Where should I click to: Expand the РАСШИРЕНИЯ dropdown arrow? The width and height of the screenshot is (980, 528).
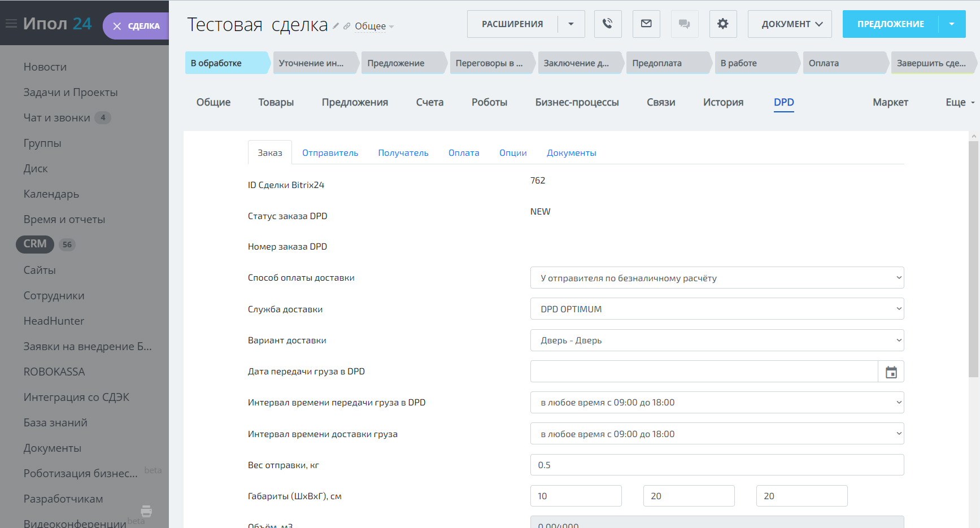pyautogui.click(x=571, y=24)
